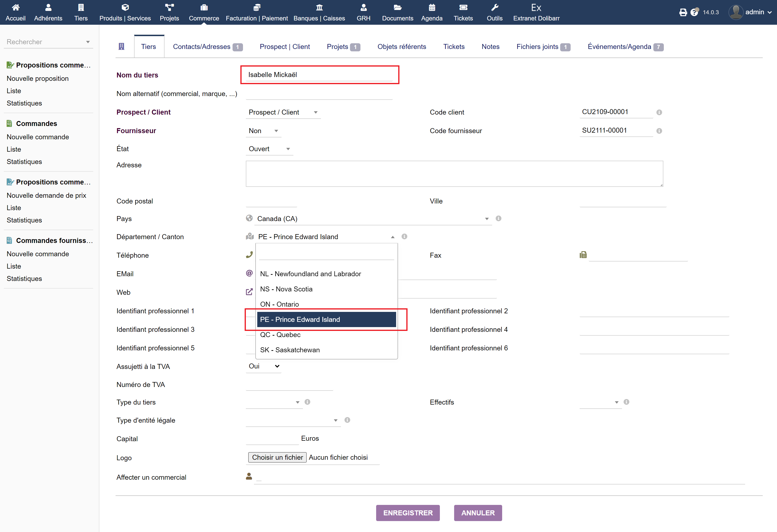
Task: Expand the État Ouvert dropdown
Action: (x=269, y=149)
